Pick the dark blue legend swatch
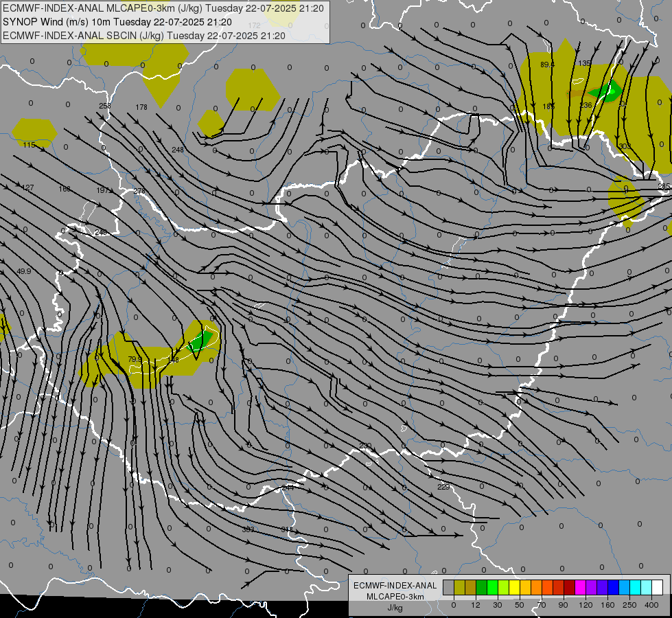The width and height of the screenshot is (672, 618). pos(613,587)
